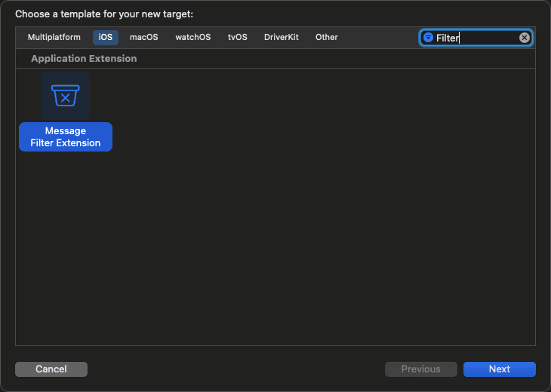Choose the tvOS platform tab

pyautogui.click(x=238, y=37)
